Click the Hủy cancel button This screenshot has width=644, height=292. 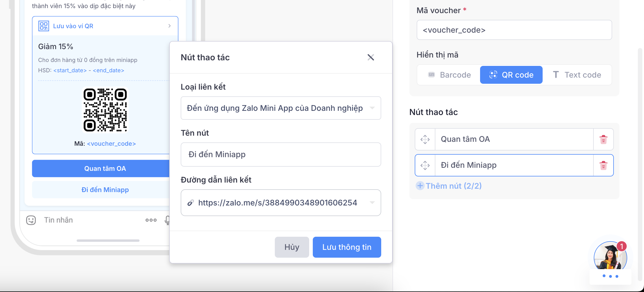[x=292, y=247]
